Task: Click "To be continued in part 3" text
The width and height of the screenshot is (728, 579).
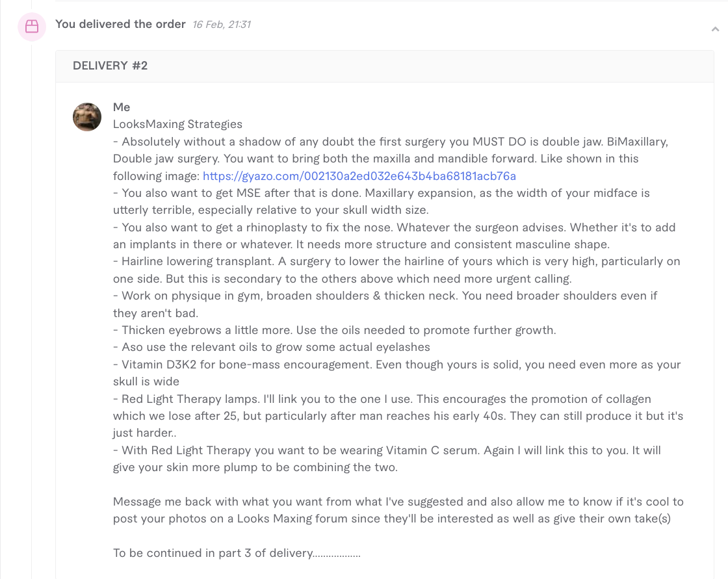Action: (x=237, y=553)
